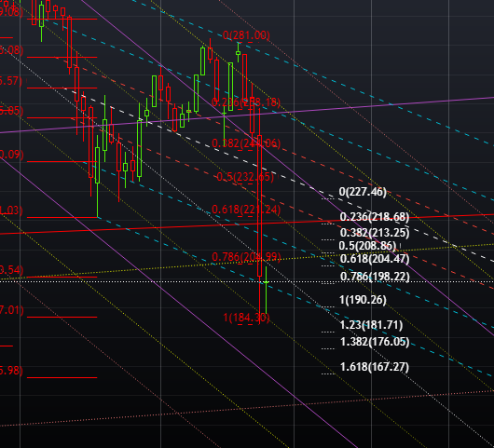The image size is (494, 448).
Task: Select the red label 0.236(258.18)
Action: pyautogui.click(x=246, y=102)
